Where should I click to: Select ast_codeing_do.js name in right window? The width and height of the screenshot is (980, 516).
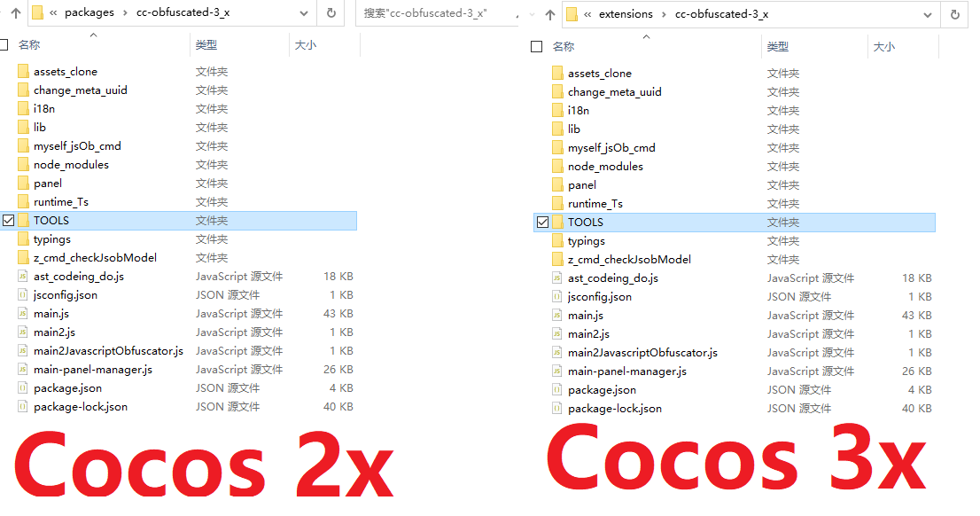pyautogui.click(x=612, y=278)
